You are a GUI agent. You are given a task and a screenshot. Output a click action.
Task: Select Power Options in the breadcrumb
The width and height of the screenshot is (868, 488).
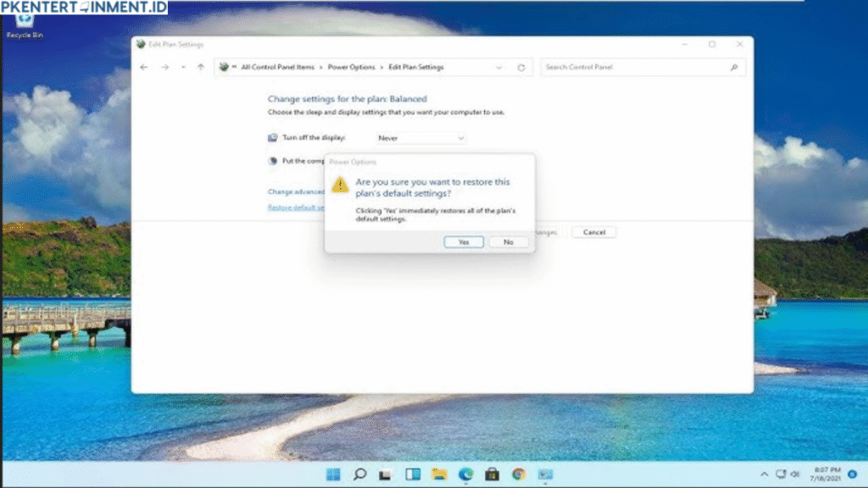click(351, 67)
